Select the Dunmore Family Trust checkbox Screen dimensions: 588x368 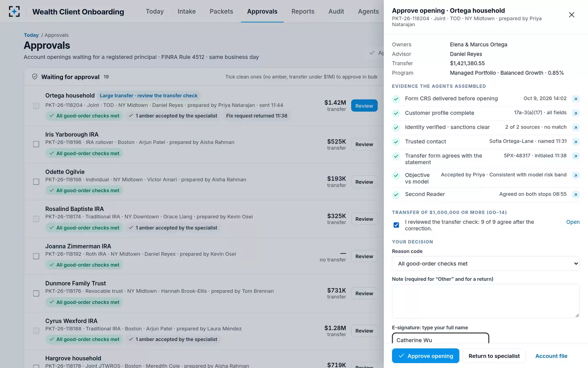36,294
